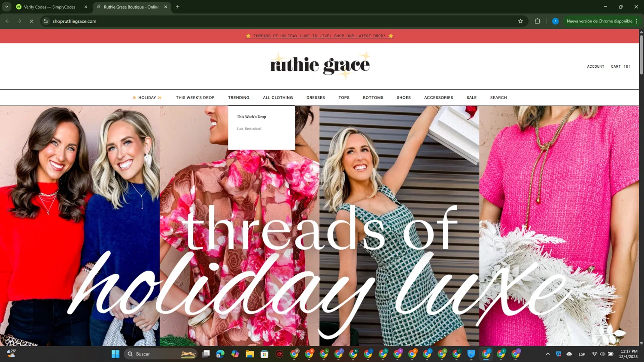Click Nueva versión de Chrome disponible
This screenshot has width=644, height=362.
[599, 21]
